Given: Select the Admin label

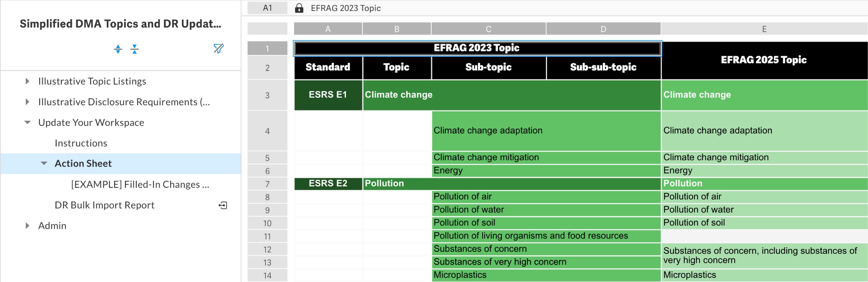Looking at the screenshot, I should pyautogui.click(x=52, y=225).
